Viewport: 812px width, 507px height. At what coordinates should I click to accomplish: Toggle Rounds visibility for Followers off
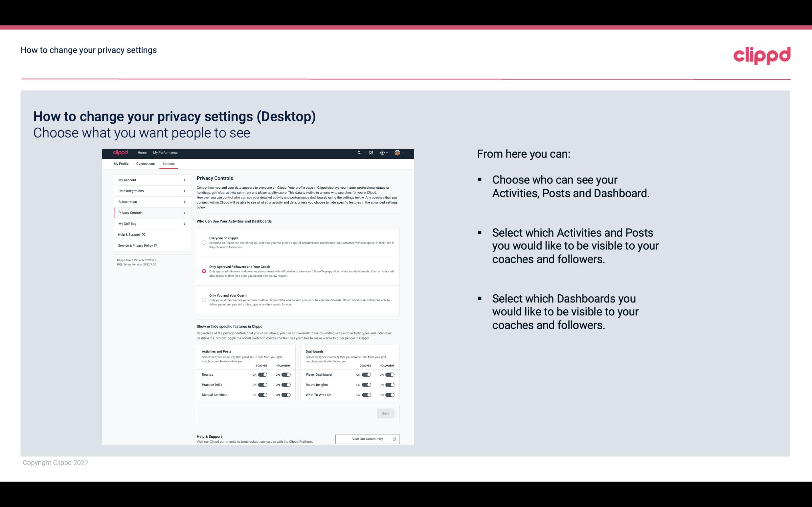pyautogui.click(x=286, y=374)
